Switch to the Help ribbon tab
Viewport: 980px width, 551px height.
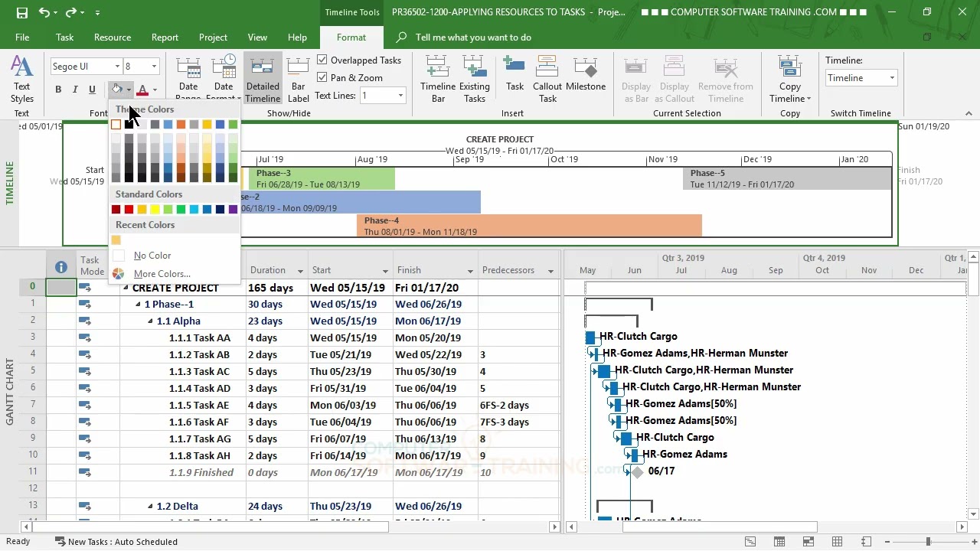[x=297, y=37]
